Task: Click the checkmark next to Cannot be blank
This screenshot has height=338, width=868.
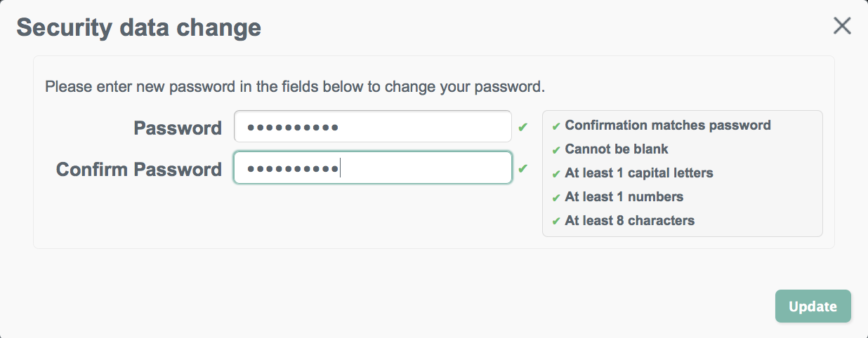Action: 555,150
